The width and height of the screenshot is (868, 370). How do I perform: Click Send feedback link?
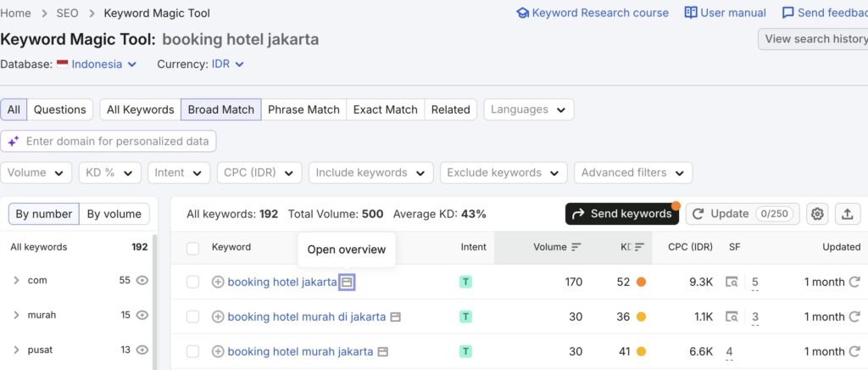pos(825,13)
